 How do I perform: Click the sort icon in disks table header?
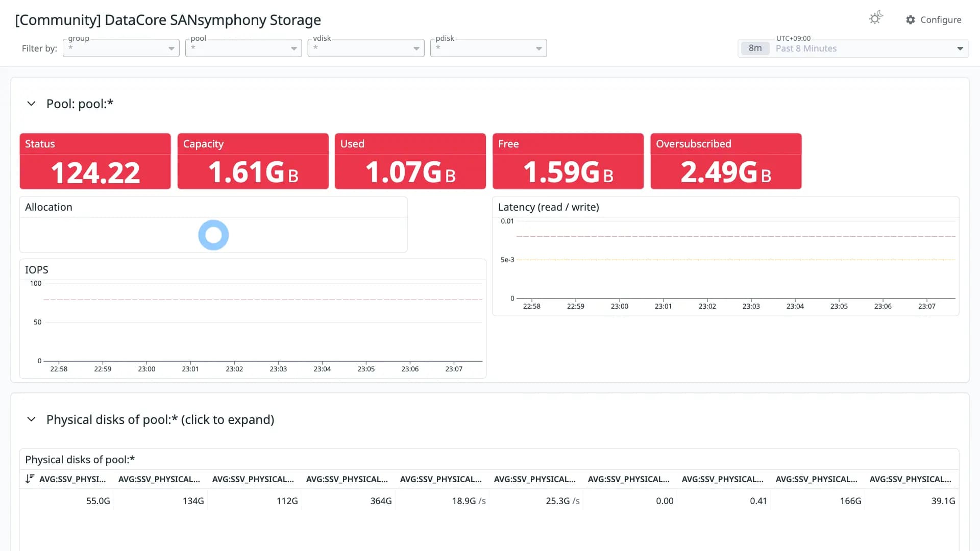(30, 479)
